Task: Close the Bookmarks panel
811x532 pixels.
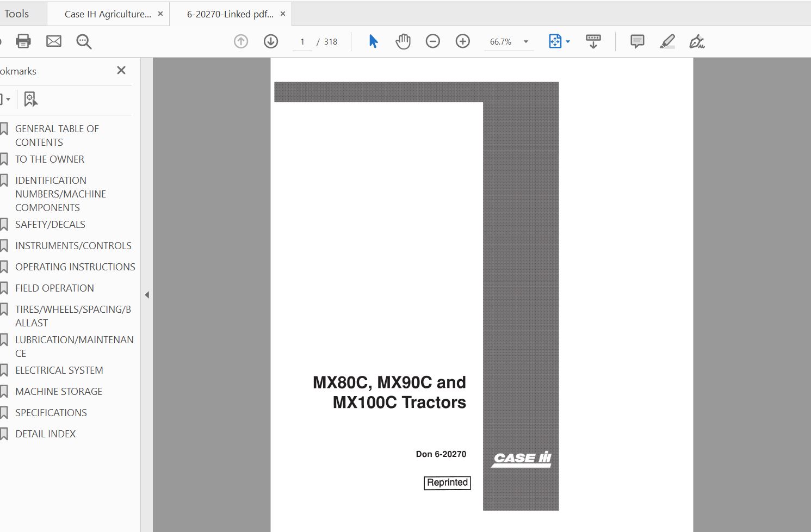Action: coord(121,70)
